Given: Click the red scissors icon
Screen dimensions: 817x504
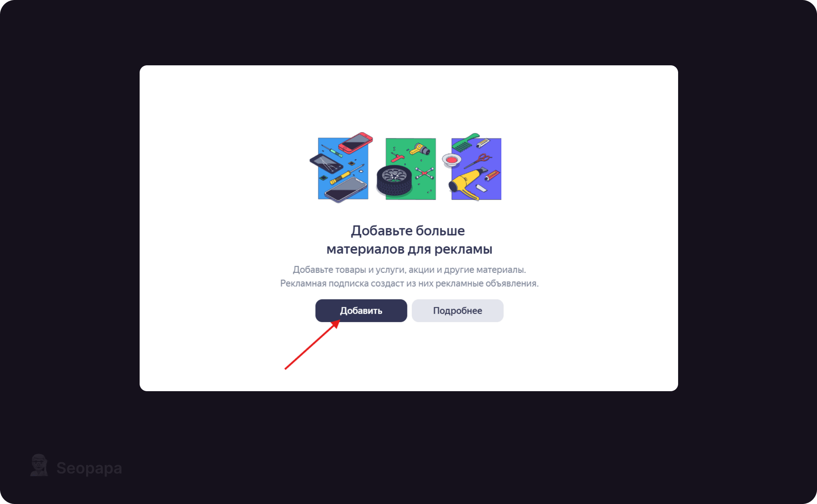Looking at the screenshot, I should click(478, 161).
